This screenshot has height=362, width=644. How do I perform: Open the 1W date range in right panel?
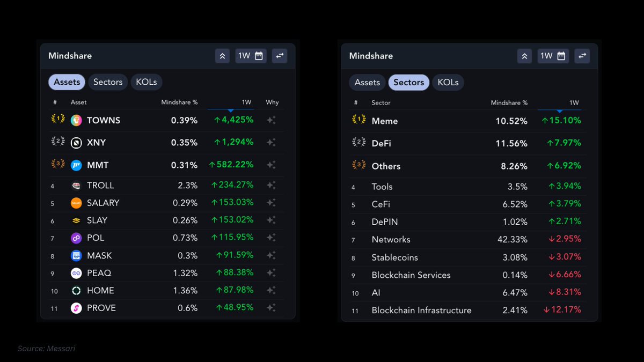point(553,56)
